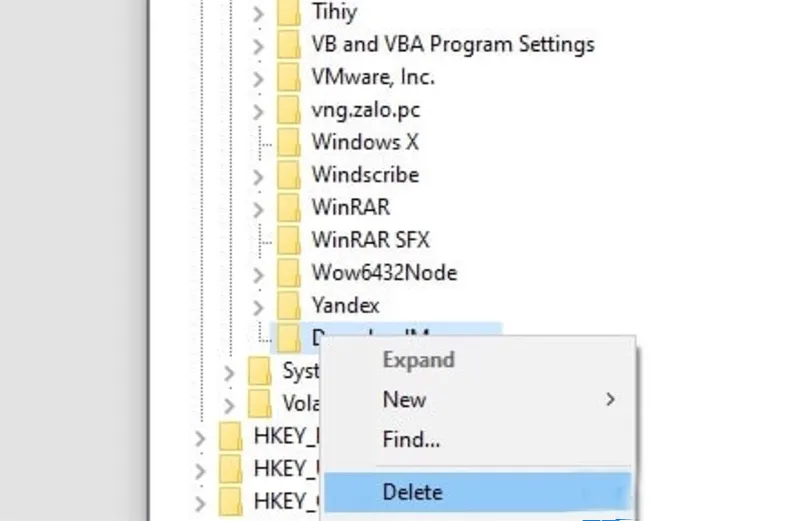Expand the VB and VBA Program Settings key

(258, 46)
